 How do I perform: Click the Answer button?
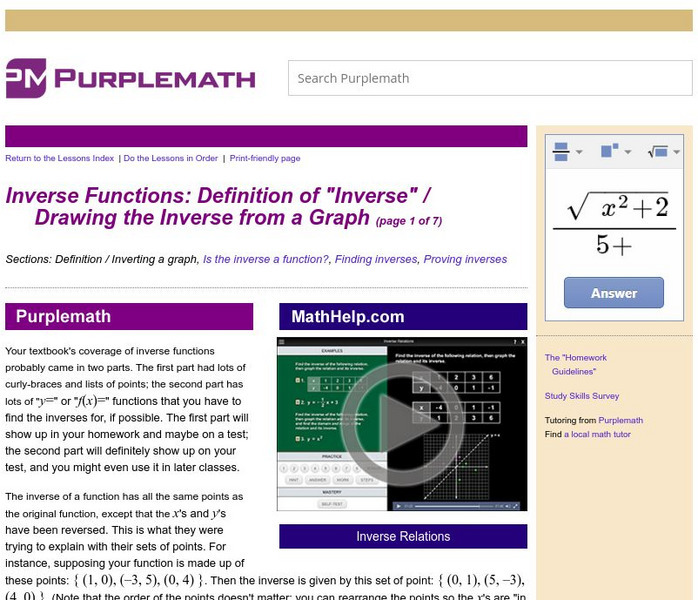coord(614,293)
